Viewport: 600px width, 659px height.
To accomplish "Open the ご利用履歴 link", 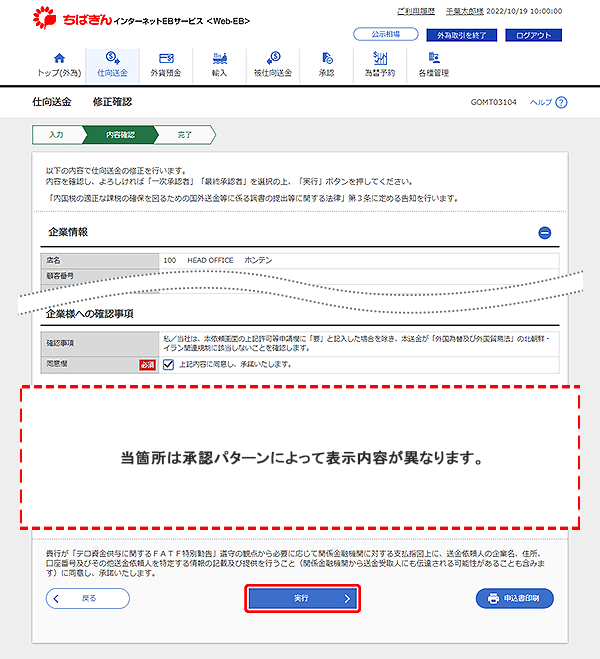I will (x=416, y=11).
